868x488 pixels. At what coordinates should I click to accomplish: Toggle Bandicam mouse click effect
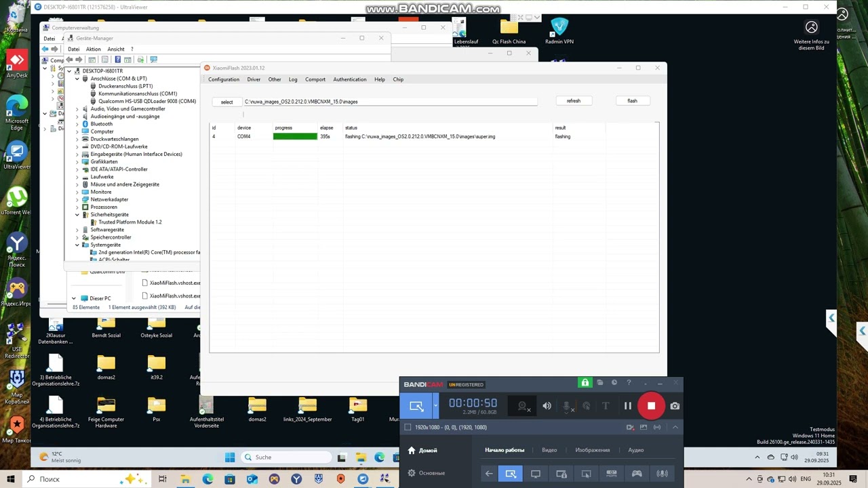pyautogui.click(x=587, y=406)
